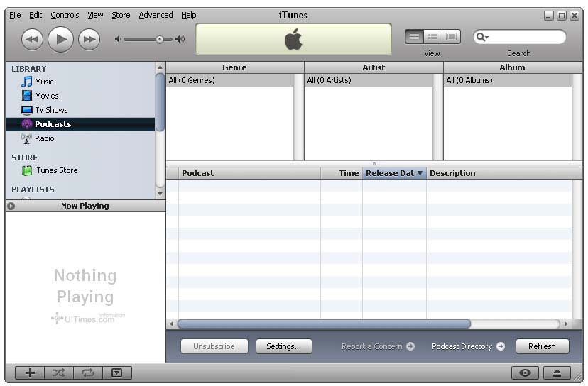Toggle shuffle playback mode
This screenshot has height=386, width=588.
(x=59, y=373)
